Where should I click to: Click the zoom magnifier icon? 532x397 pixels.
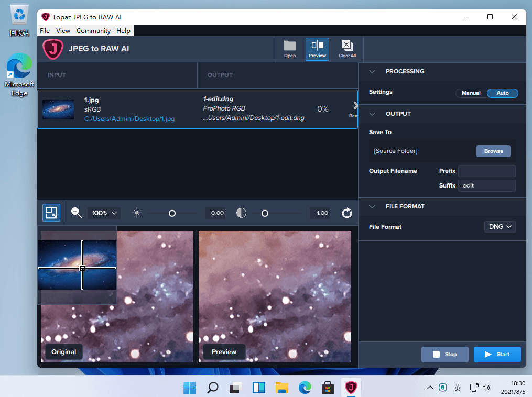pyautogui.click(x=77, y=213)
